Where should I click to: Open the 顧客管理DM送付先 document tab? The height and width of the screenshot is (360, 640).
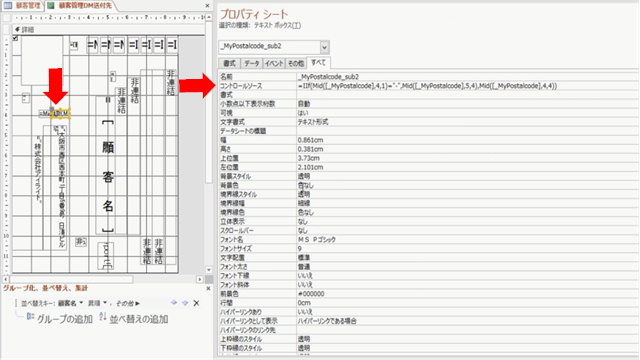(x=80, y=5)
